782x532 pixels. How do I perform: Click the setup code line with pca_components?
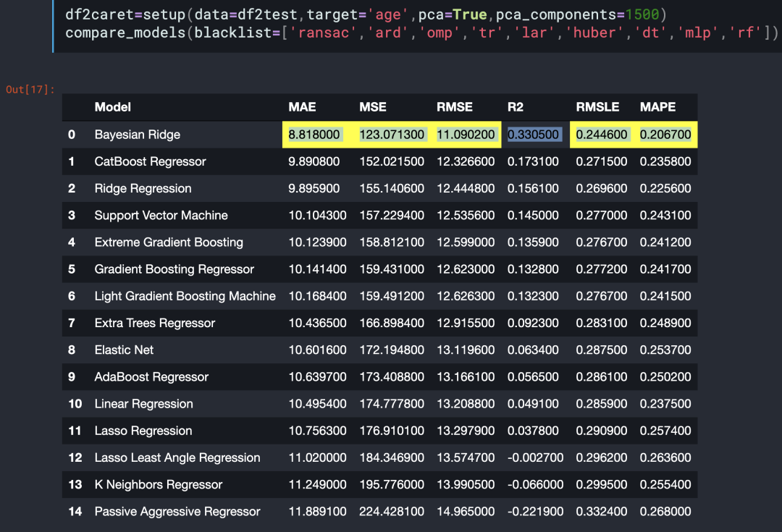tap(366, 14)
